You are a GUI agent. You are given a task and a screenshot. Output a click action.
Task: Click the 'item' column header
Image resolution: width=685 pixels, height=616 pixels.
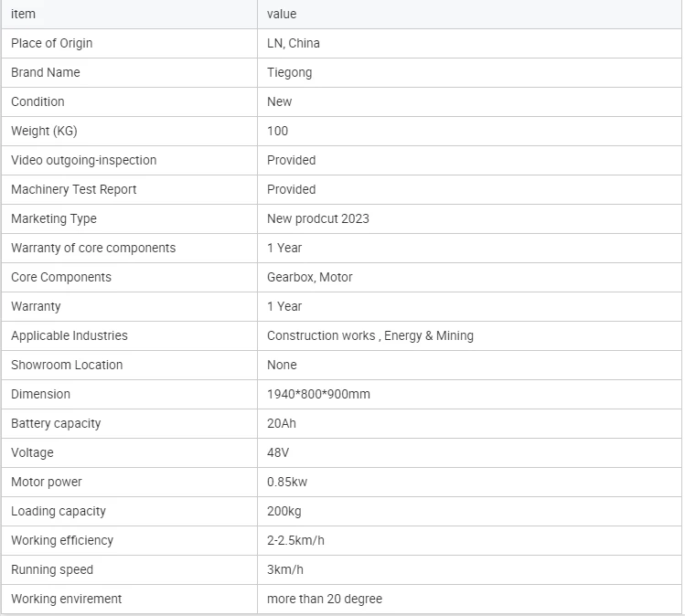129,14
